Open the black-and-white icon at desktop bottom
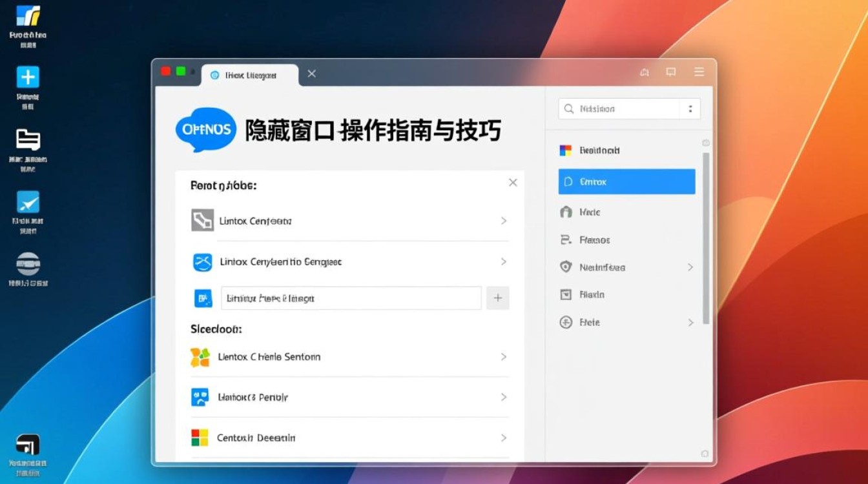Viewport: 868px width, 484px height. point(28,445)
